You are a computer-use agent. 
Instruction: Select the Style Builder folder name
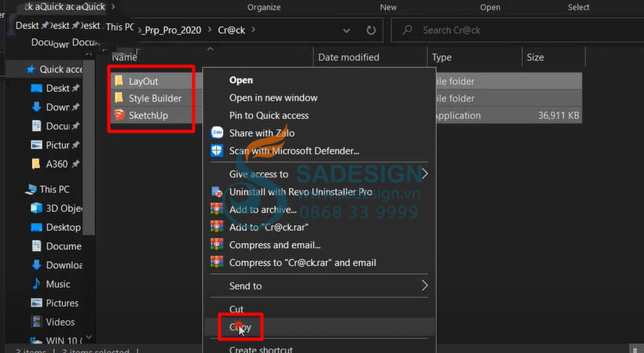coord(156,98)
